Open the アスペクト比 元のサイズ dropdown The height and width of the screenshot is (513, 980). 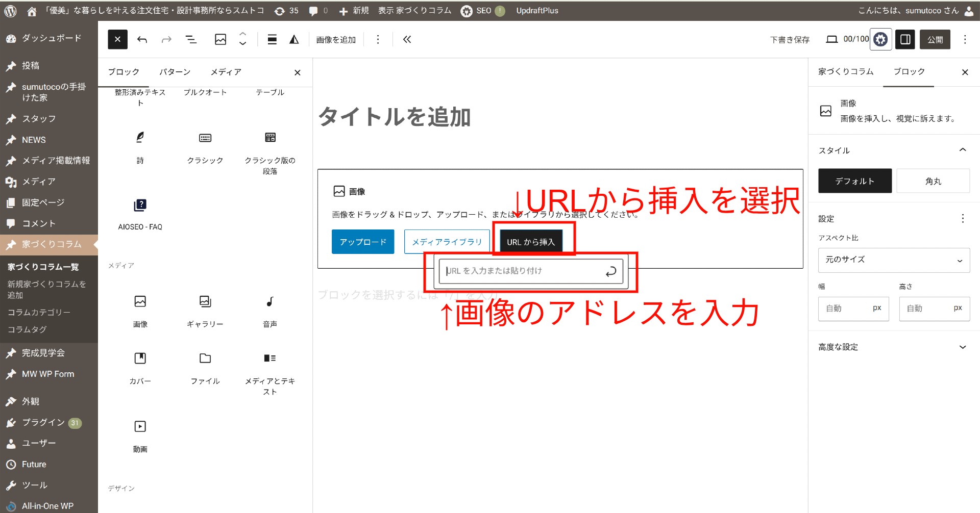tap(893, 260)
